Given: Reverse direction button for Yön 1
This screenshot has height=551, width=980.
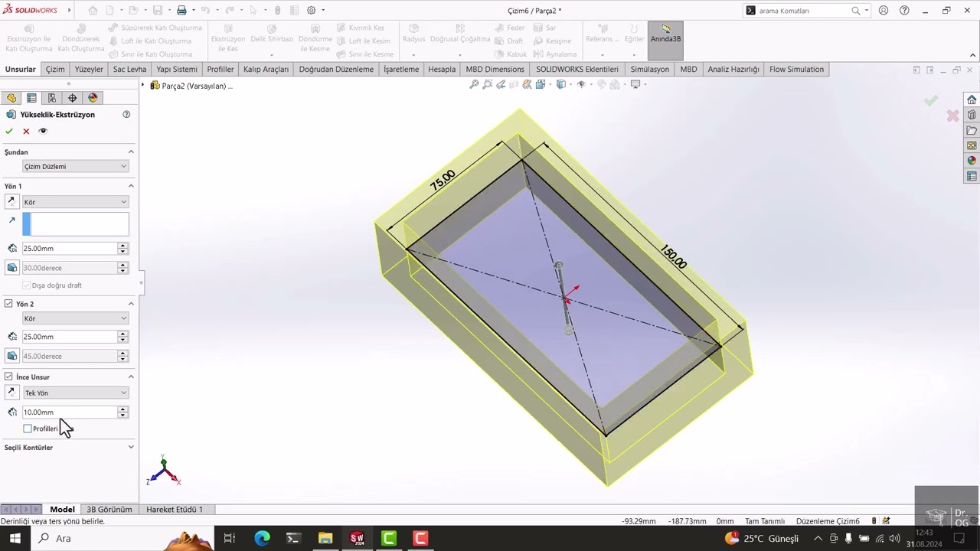Looking at the screenshot, I should [11, 201].
